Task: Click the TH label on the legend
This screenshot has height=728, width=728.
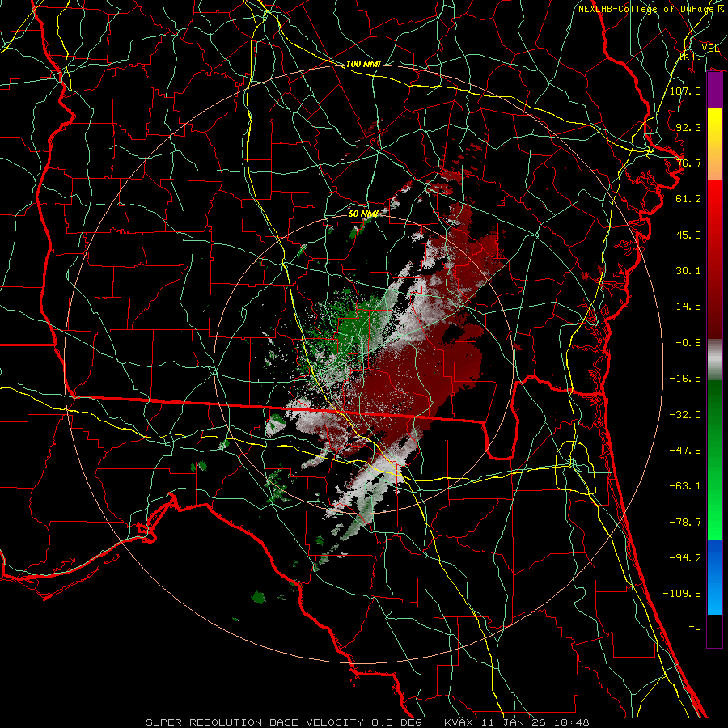Action: [695, 630]
